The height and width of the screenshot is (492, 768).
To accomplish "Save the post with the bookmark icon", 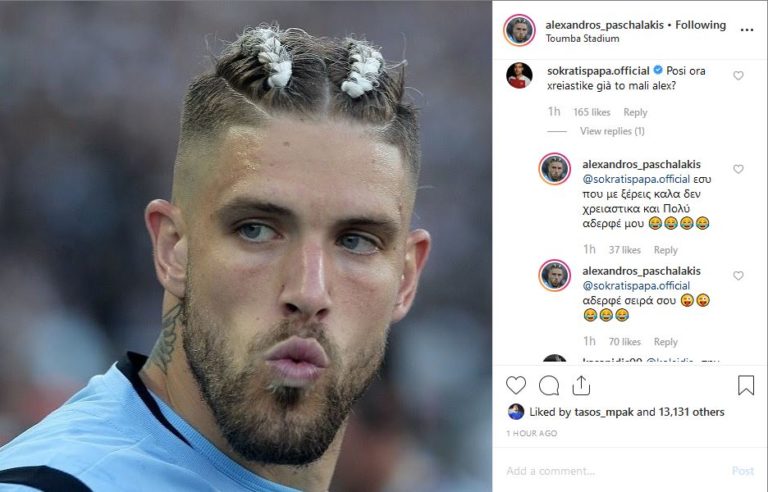I will click(x=745, y=385).
